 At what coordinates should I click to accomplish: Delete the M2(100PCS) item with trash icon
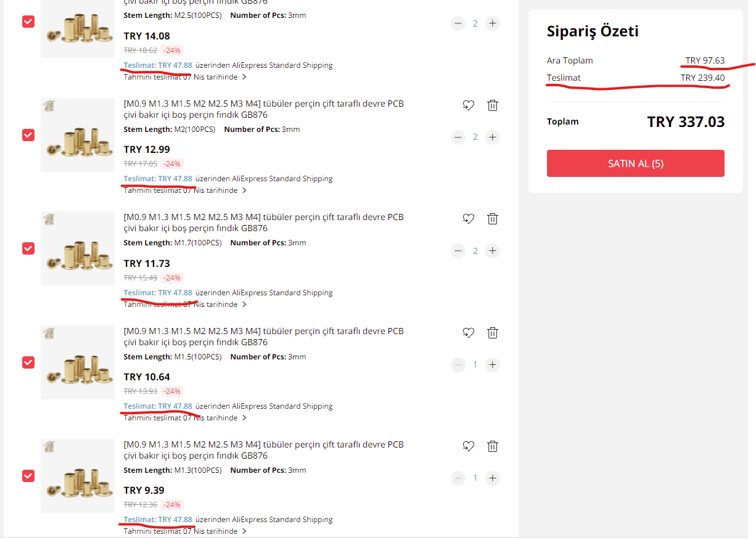pyautogui.click(x=492, y=105)
